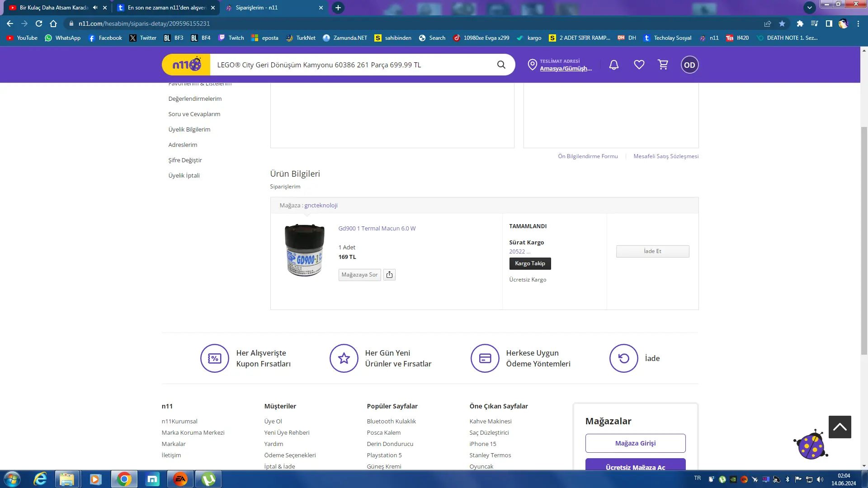Open Windows Start button
The width and height of the screenshot is (868, 488).
tap(12, 479)
